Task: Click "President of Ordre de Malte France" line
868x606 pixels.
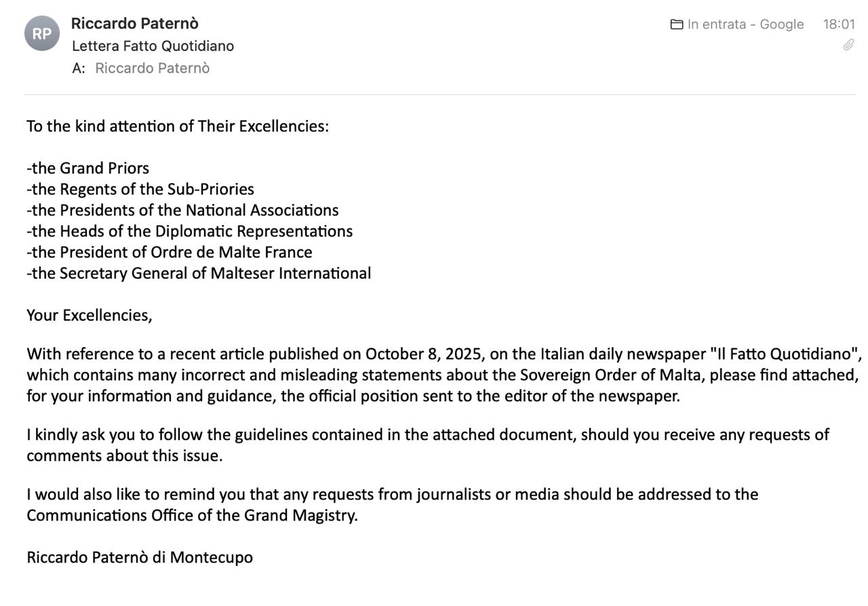Action: coord(170,252)
